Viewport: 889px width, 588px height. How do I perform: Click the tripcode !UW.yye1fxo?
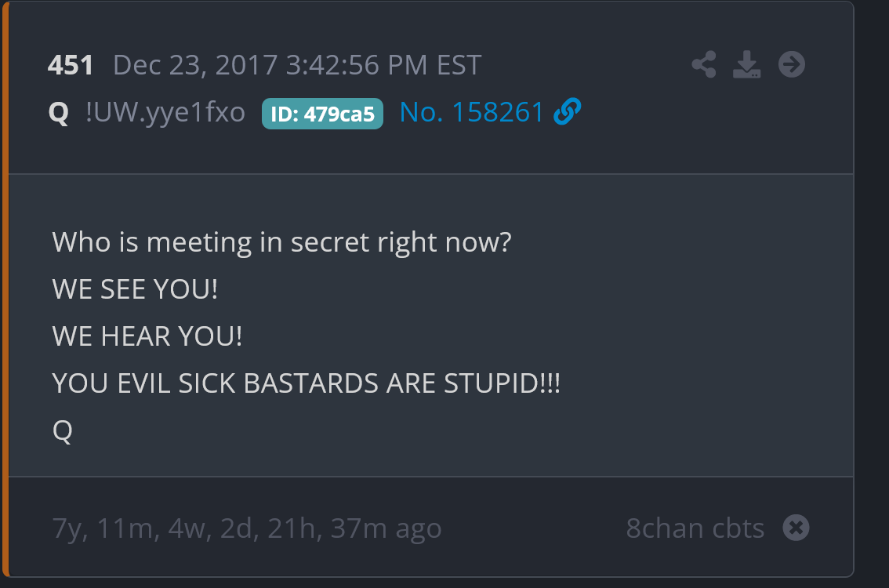[x=165, y=111]
